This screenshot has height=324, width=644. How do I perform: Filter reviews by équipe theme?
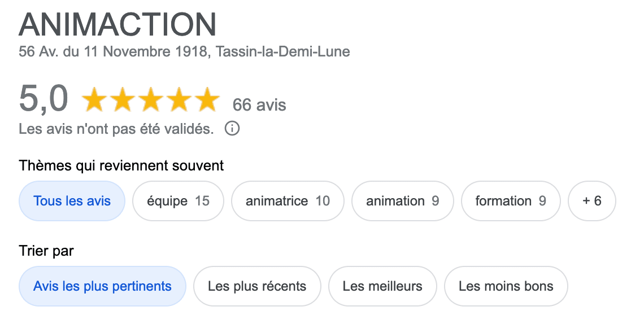(179, 201)
